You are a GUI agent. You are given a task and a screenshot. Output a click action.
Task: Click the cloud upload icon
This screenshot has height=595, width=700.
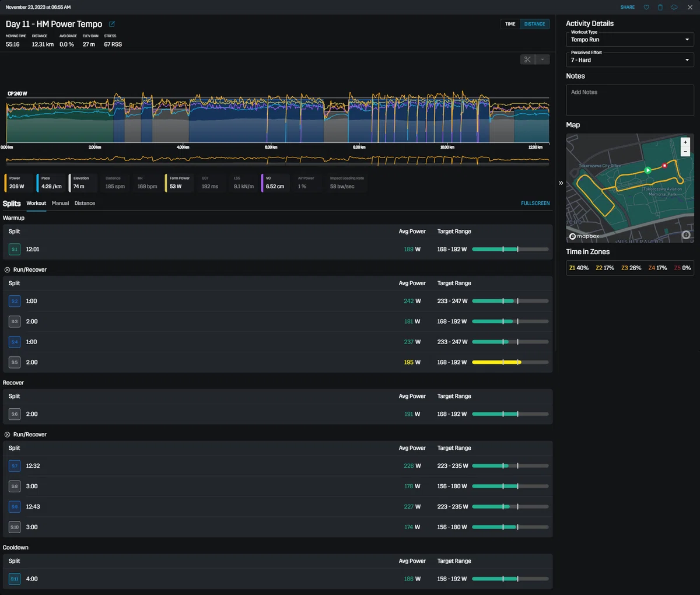(674, 8)
